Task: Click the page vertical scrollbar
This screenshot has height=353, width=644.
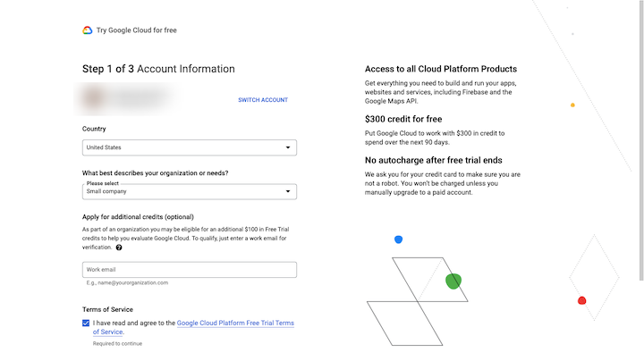Action: [641, 139]
